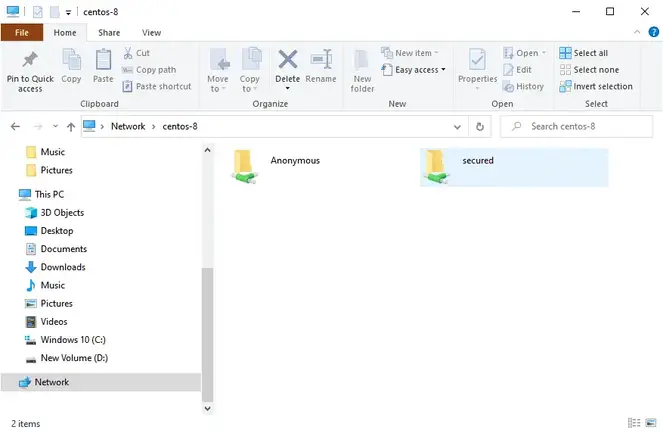This screenshot has height=433, width=663.
Task: Collapse the ribbon using the chevron
Action: [x=637, y=32]
